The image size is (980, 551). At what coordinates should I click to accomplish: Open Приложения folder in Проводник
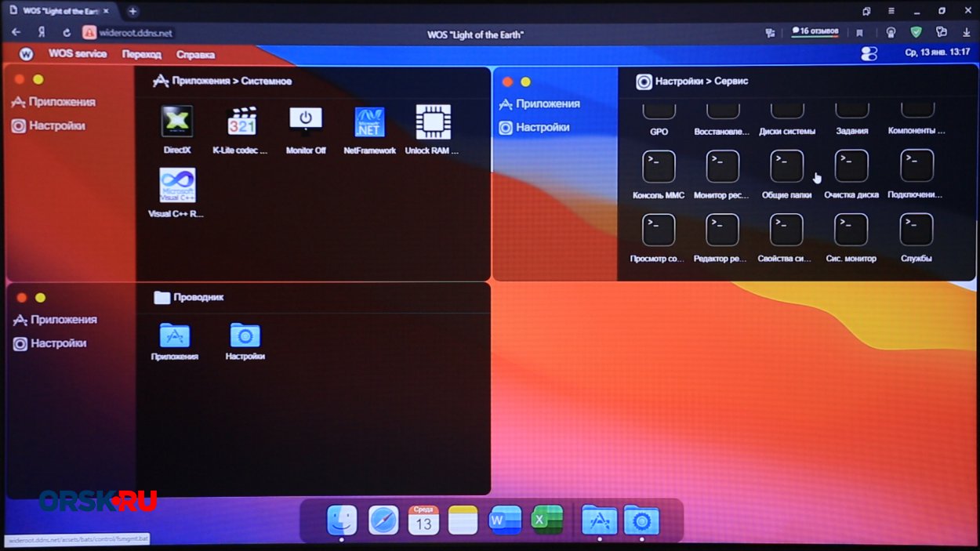coord(175,336)
